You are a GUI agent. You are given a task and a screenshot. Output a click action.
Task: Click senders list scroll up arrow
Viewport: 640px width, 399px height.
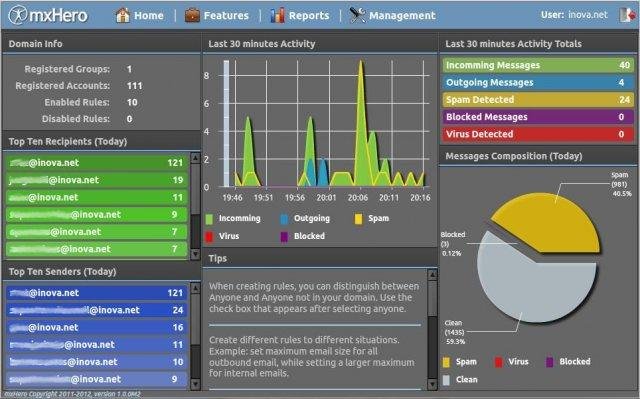coord(195,289)
